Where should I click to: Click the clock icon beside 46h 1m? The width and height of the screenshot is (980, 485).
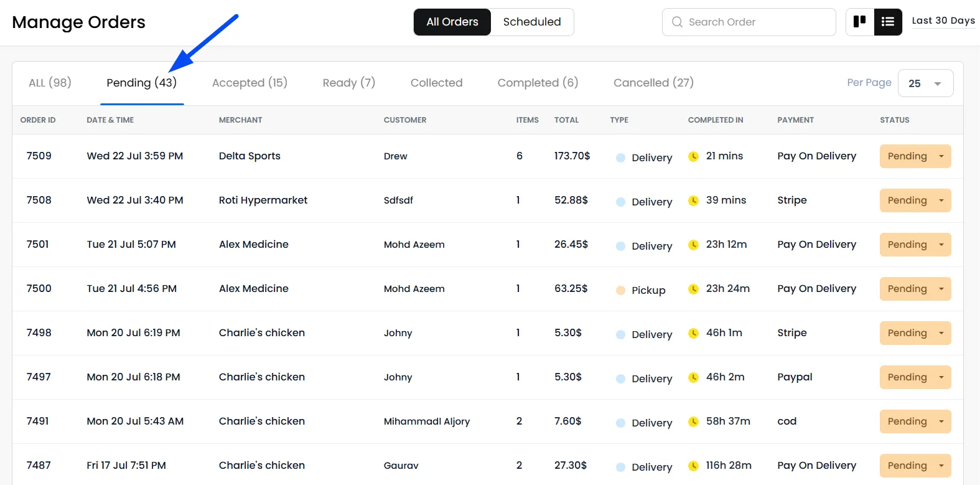tap(693, 333)
